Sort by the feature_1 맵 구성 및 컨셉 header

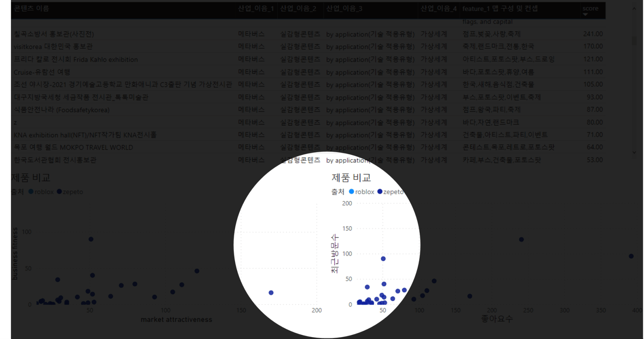coord(500,8)
